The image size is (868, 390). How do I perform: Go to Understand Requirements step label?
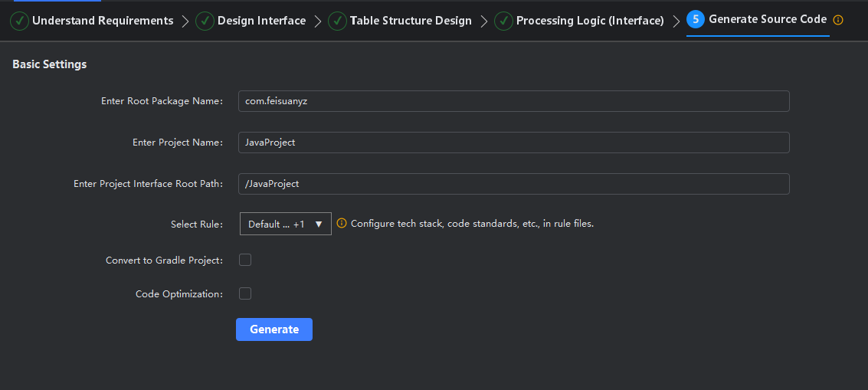point(103,21)
